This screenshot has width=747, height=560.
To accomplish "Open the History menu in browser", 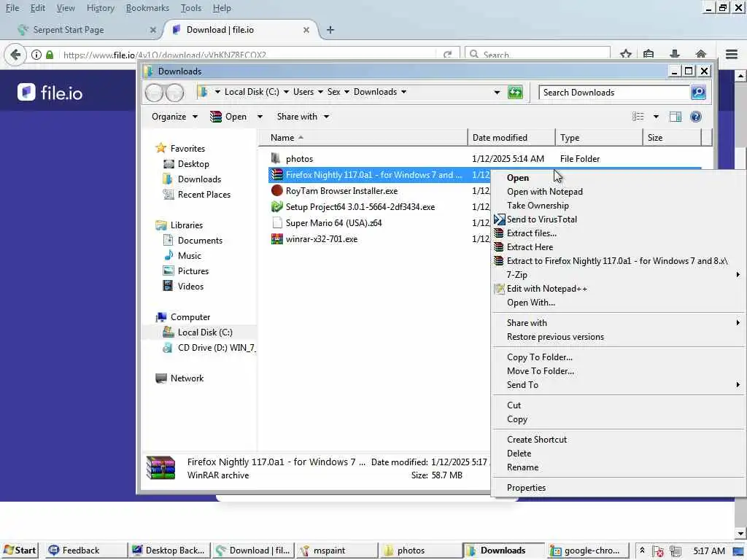I will (x=100, y=8).
